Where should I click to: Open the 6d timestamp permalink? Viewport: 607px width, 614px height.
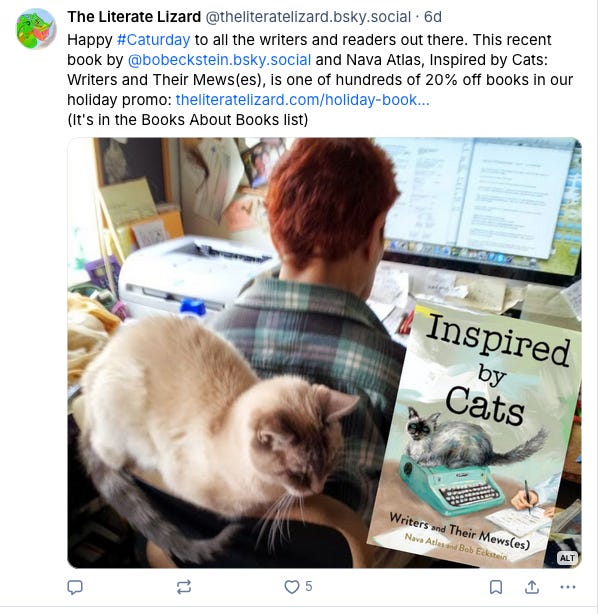(433, 17)
